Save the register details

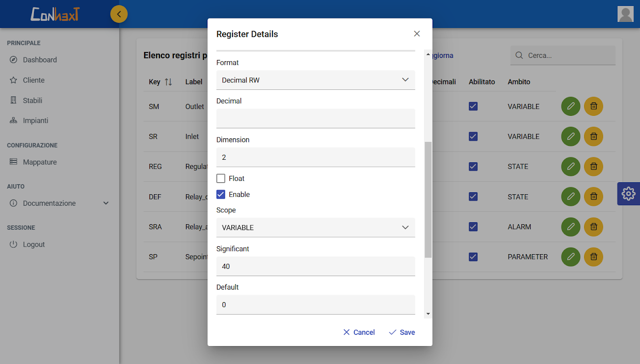click(x=402, y=332)
